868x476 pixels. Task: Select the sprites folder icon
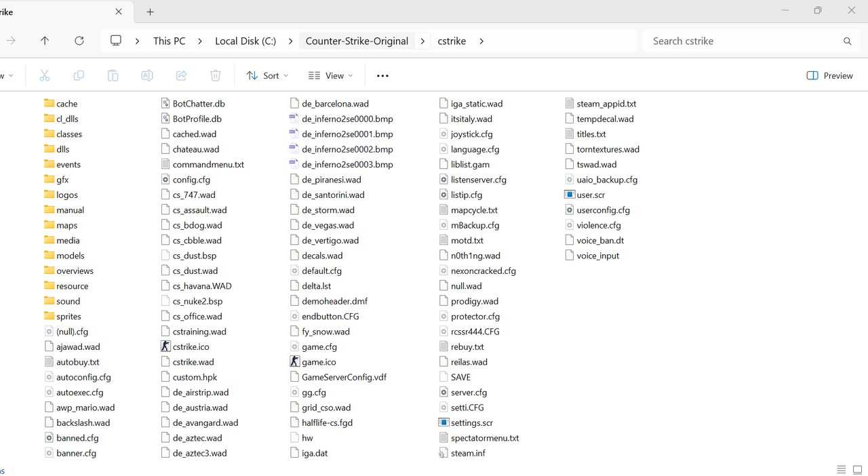[x=49, y=316]
